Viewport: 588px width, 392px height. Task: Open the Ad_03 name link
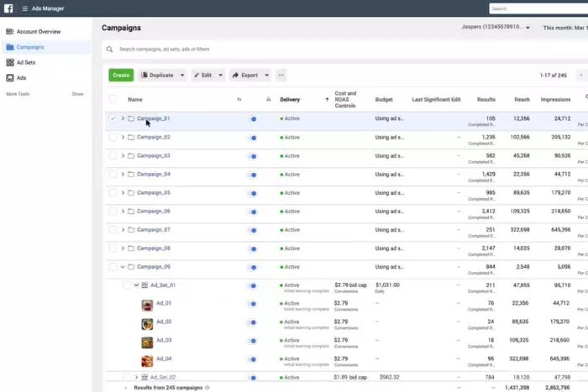coord(164,340)
